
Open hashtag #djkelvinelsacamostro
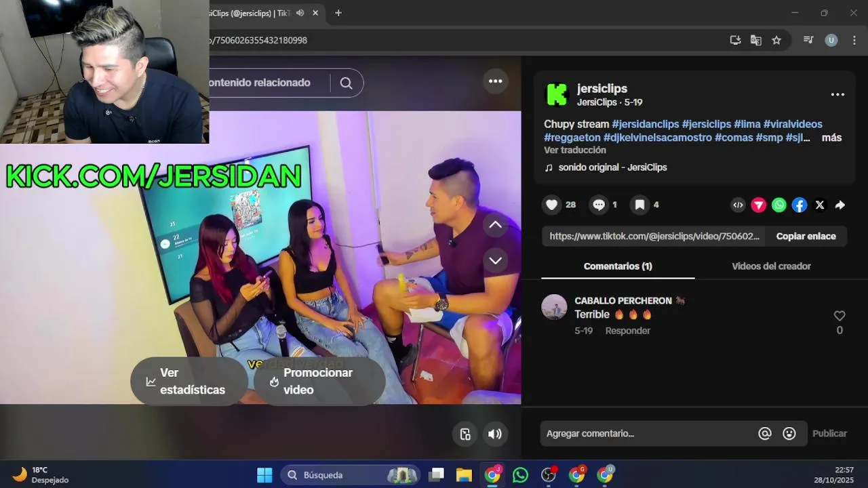click(658, 138)
